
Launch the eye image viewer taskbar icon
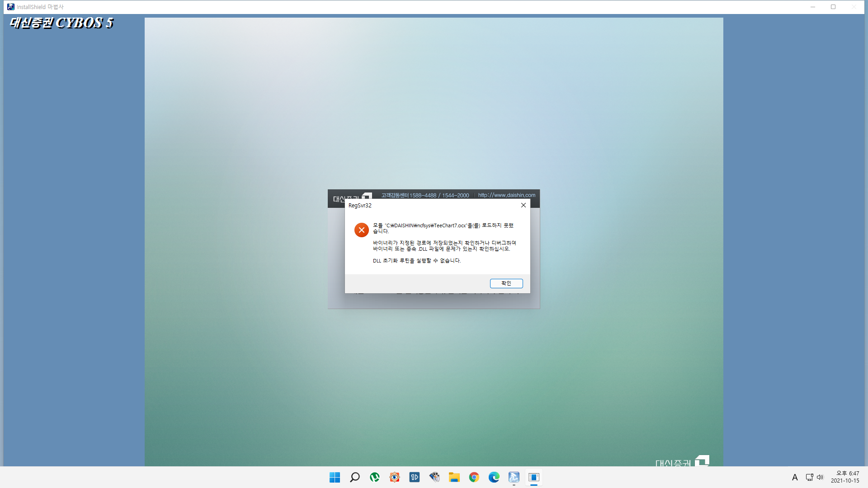pos(395,477)
